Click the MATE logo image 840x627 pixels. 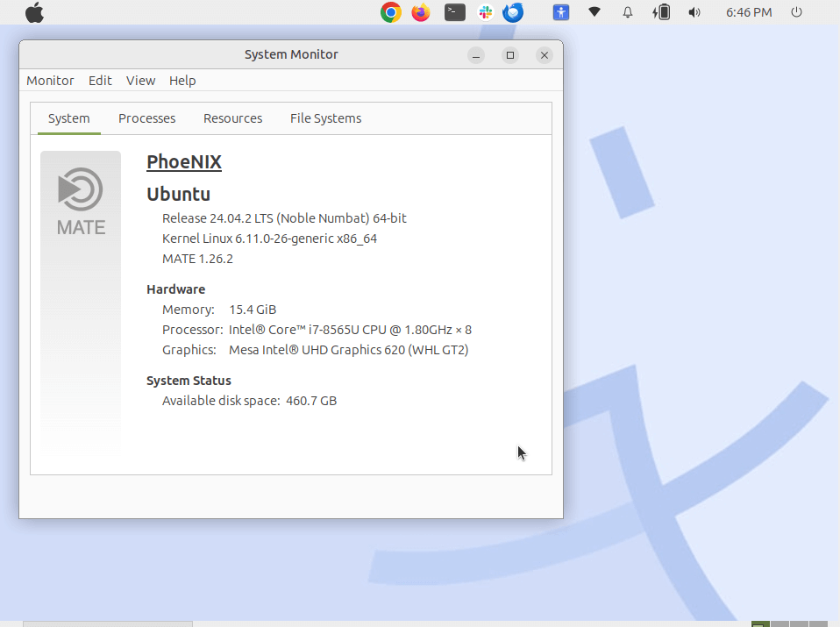(x=81, y=202)
